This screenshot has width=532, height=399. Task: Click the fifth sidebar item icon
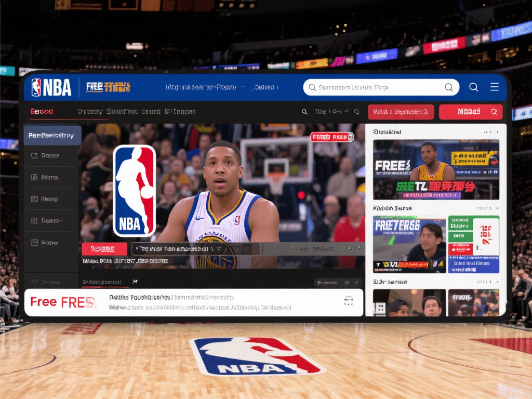[34, 242]
